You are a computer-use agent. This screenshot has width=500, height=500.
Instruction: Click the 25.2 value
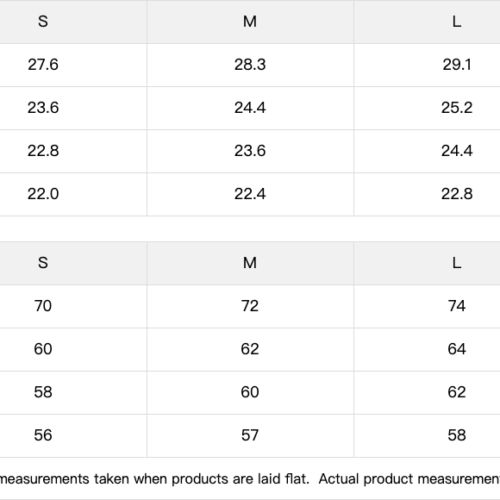(457, 108)
